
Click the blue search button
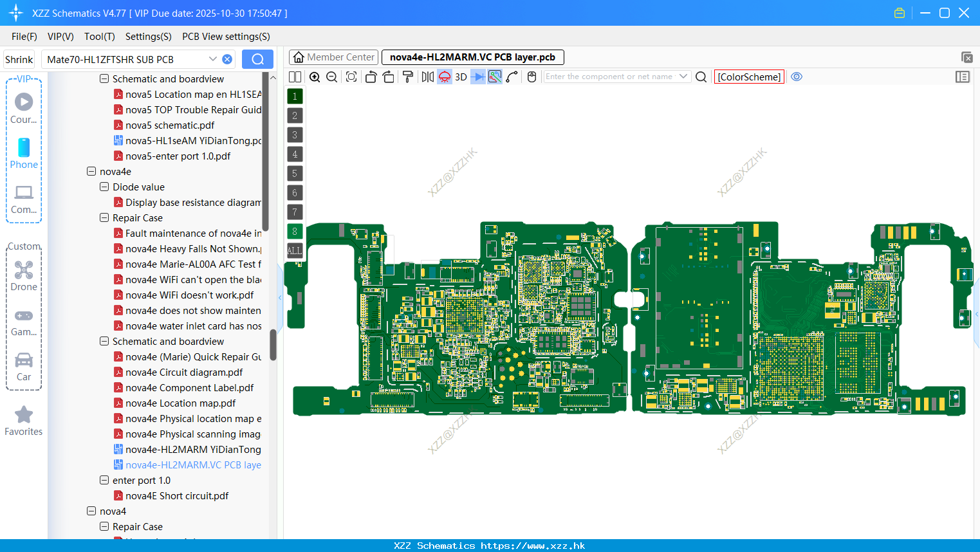(257, 59)
